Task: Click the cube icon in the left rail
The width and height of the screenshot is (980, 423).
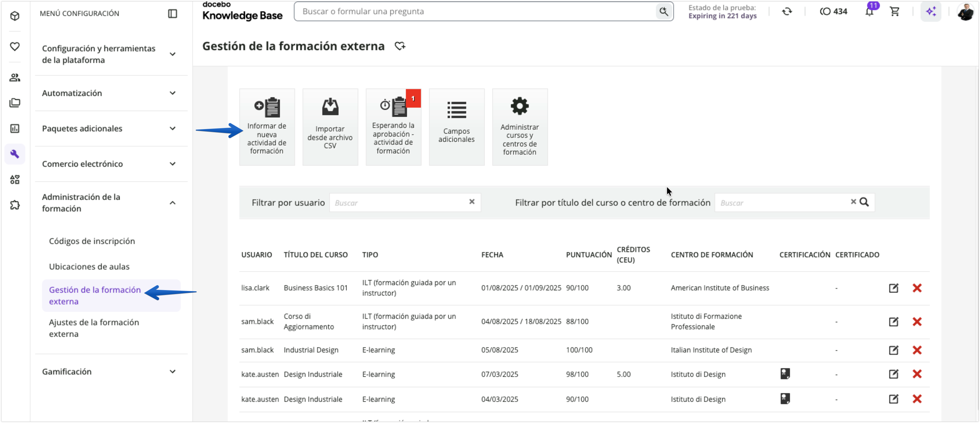Action: pyautogui.click(x=15, y=16)
